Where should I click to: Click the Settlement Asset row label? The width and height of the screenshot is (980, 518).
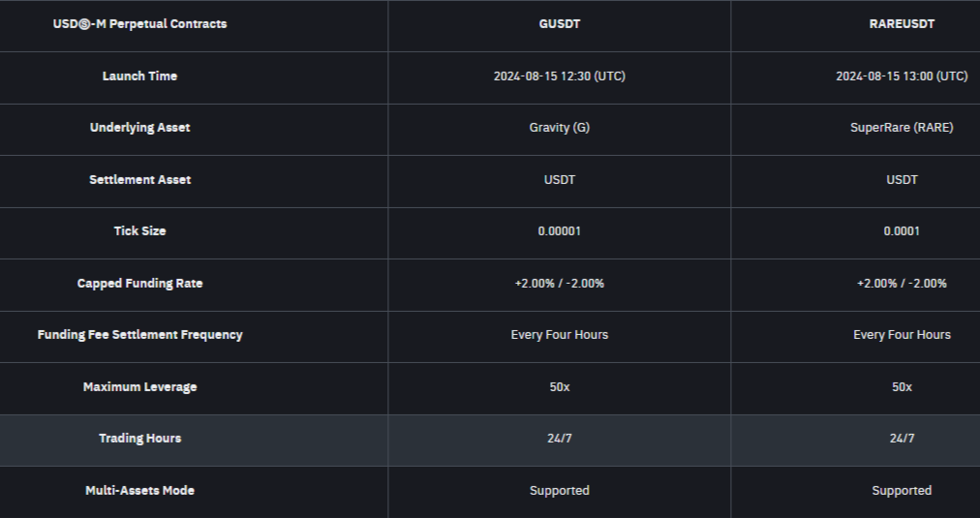139,180
